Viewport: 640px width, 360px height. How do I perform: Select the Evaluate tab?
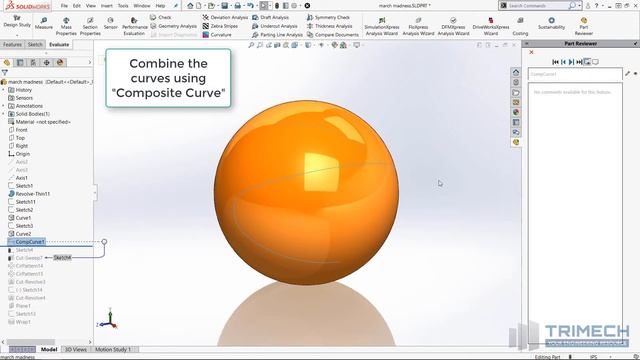[59, 44]
